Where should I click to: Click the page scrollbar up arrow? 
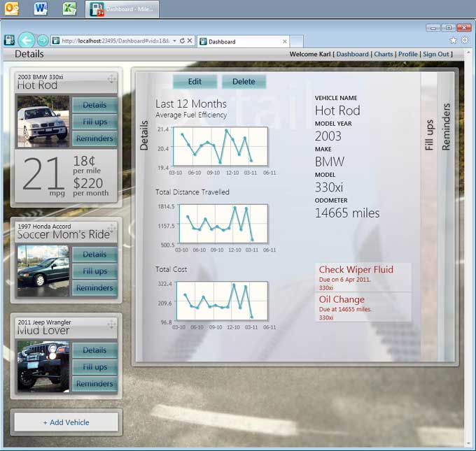(x=468, y=52)
